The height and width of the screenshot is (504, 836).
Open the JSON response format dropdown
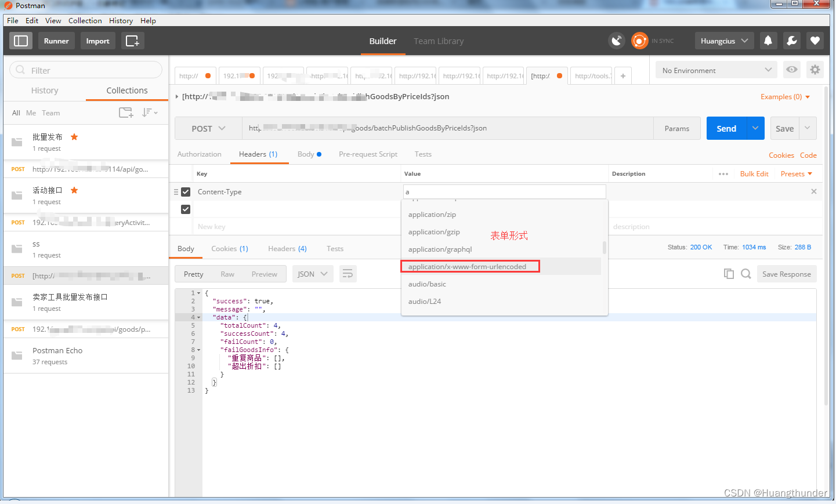click(313, 274)
